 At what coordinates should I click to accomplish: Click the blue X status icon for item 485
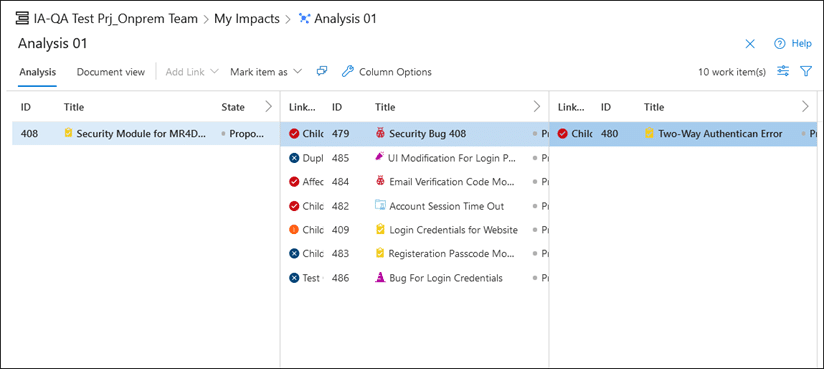pyautogui.click(x=294, y=158)
